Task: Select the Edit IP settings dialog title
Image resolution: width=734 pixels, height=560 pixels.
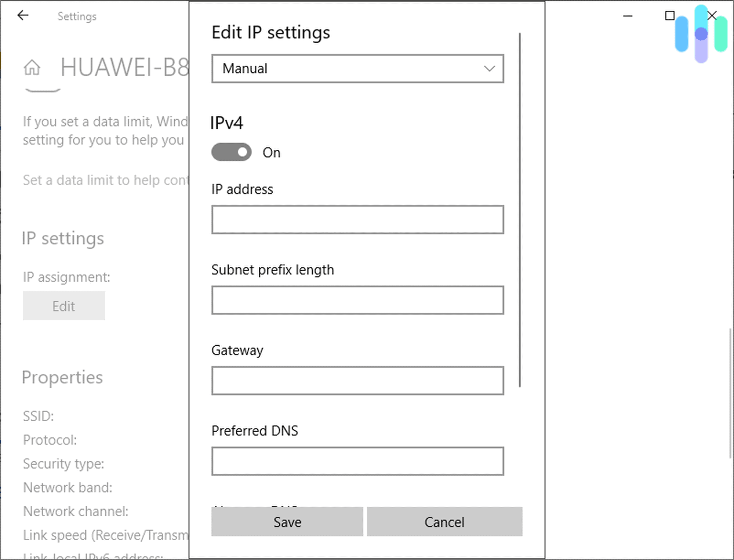Action: pyautogui.click(x=270, y=32)
